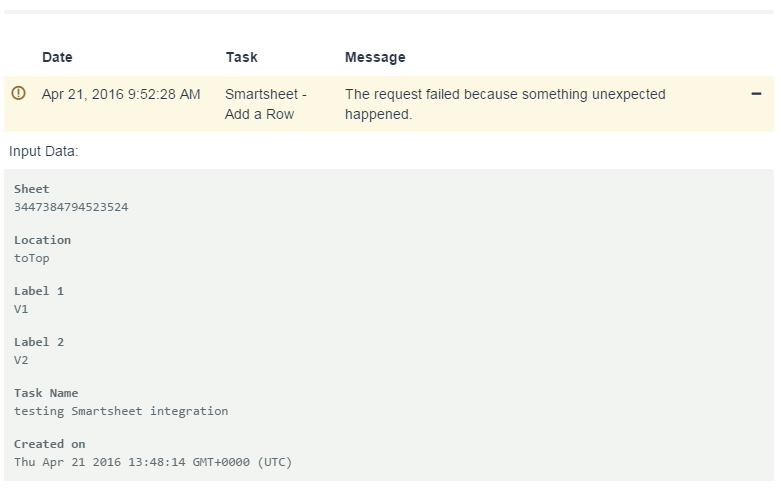Click the Task Name field heading
The width and height of the screenshot is (781, 491).
[46, 393]
